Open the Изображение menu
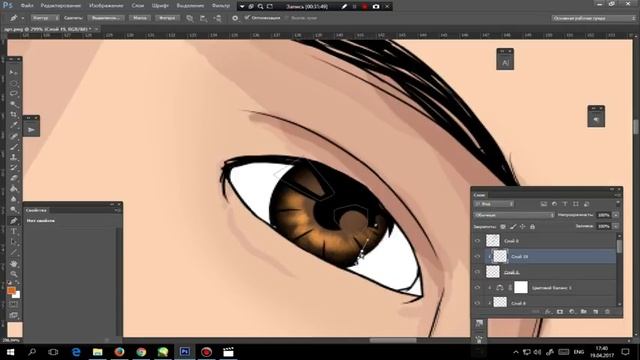640x360 pixels. (x=106, y=6)
